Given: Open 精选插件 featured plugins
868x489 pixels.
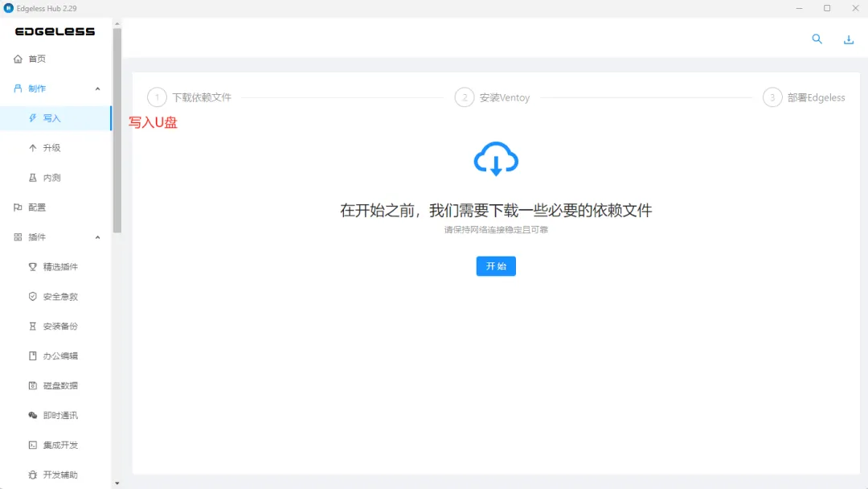Looking at the screenshot, I should 55,267.
